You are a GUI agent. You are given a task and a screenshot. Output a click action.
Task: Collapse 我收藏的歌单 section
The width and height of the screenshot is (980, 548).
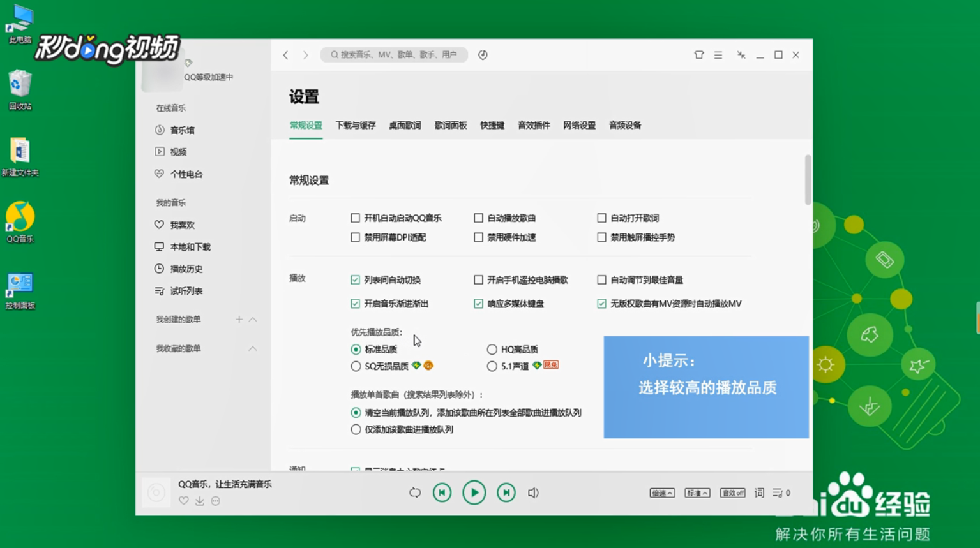tap(253, 349)
